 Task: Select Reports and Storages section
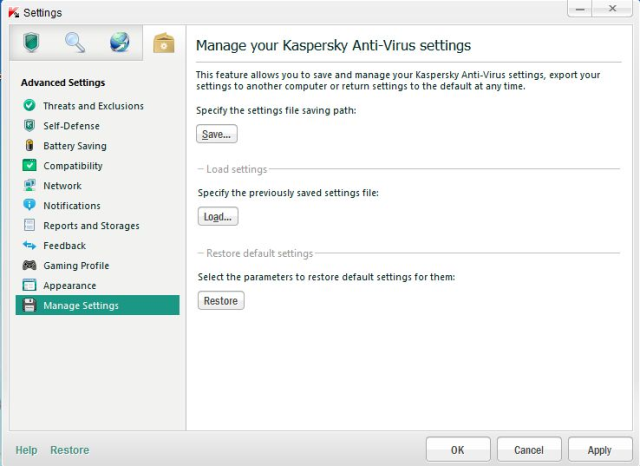[91, 226]
